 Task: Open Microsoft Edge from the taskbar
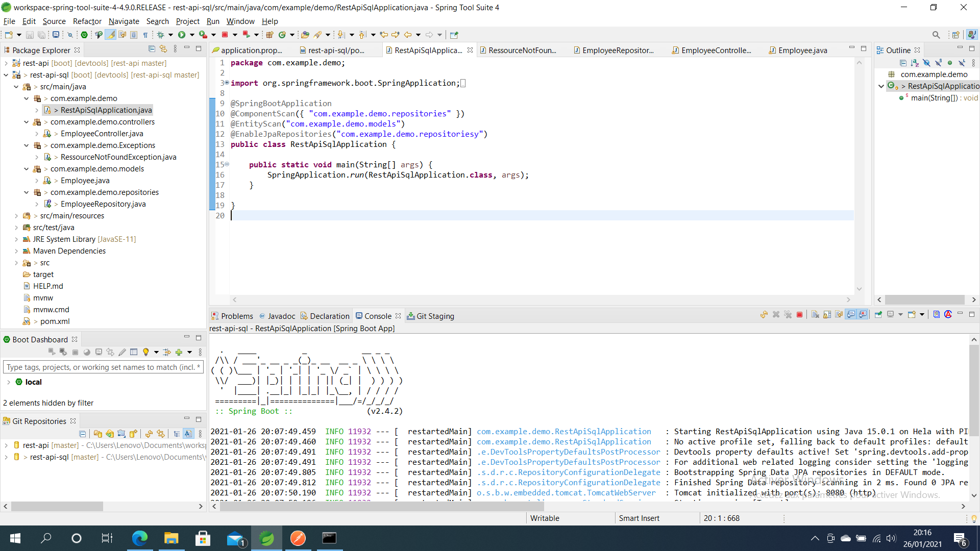pyautogui.click(x=139, y=538)
